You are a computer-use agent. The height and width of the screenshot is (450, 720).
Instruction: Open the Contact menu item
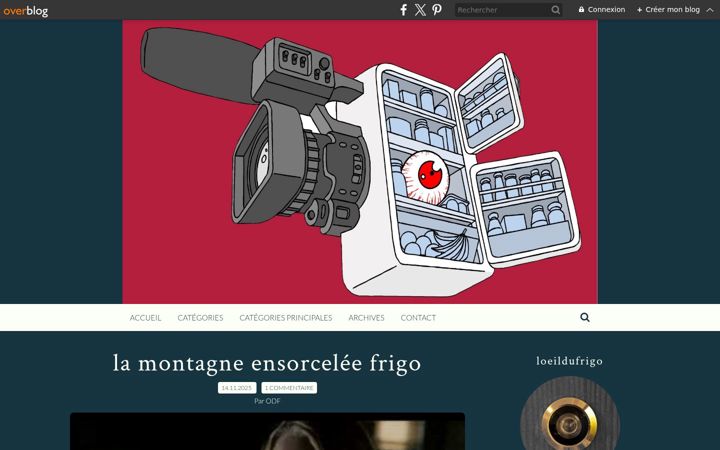(418, 317)
